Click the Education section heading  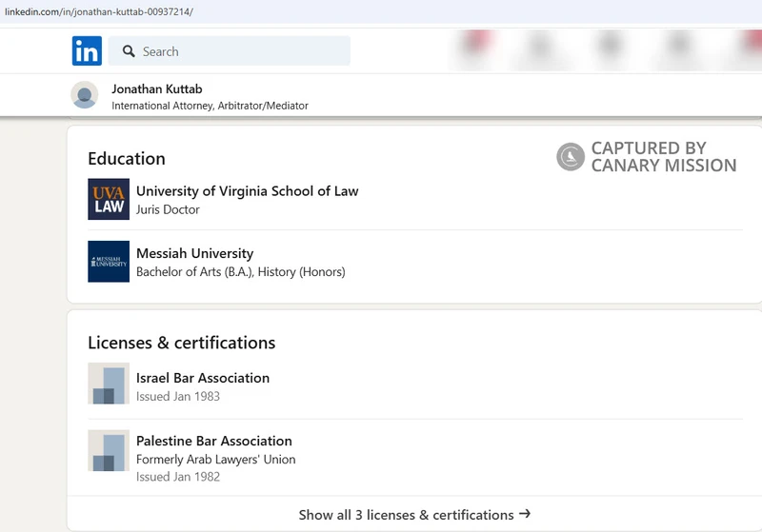[127, 159]
